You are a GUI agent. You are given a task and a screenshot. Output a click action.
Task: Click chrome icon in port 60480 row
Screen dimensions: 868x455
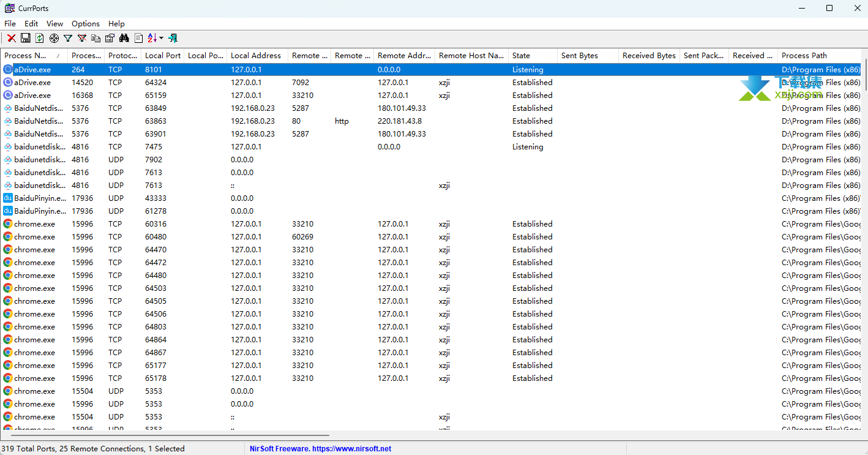[8, 236]
